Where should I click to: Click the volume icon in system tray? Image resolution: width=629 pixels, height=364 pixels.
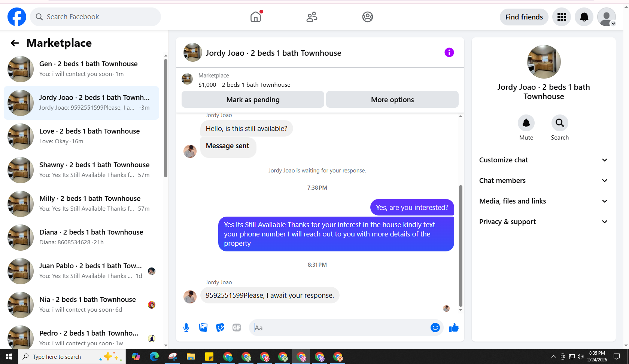click(x=581, y=357)
